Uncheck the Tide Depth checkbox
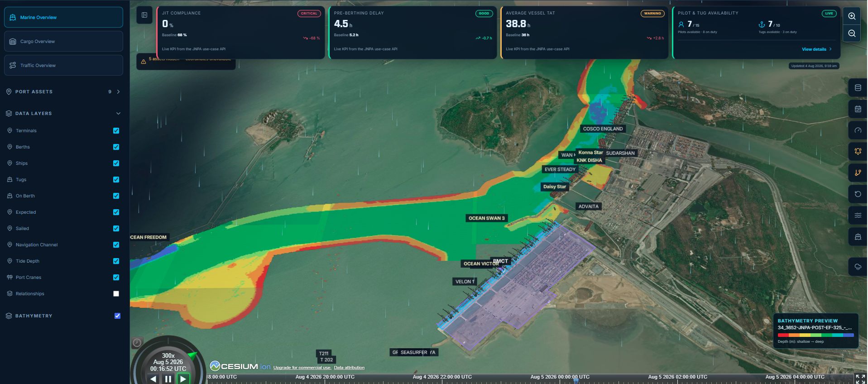Viewport: 868px width, 384px height. point(116,261)
